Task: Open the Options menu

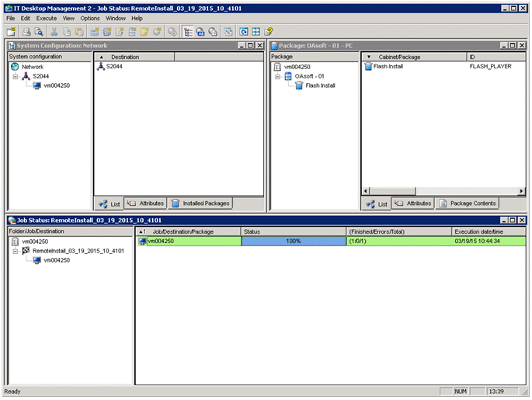Action: (90, 18)
